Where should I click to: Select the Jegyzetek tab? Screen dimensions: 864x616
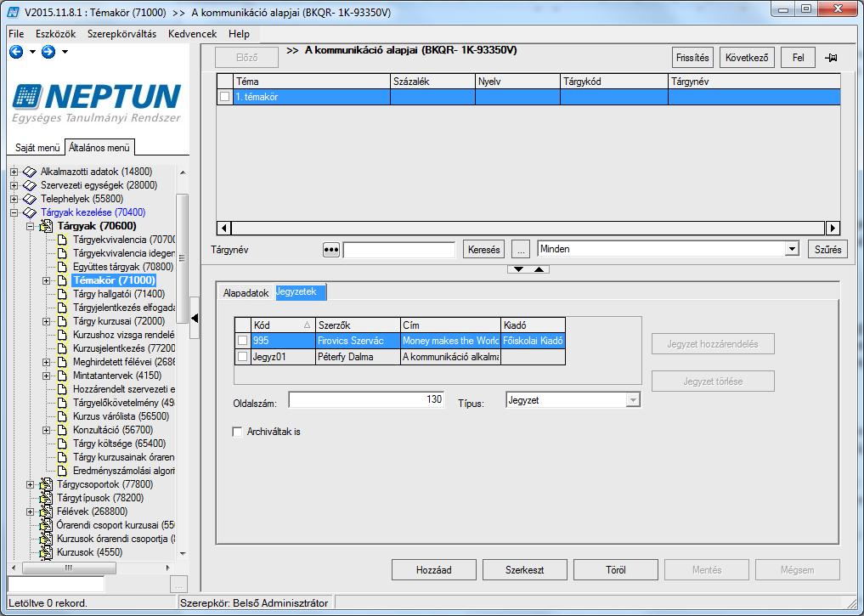point(300,292)
